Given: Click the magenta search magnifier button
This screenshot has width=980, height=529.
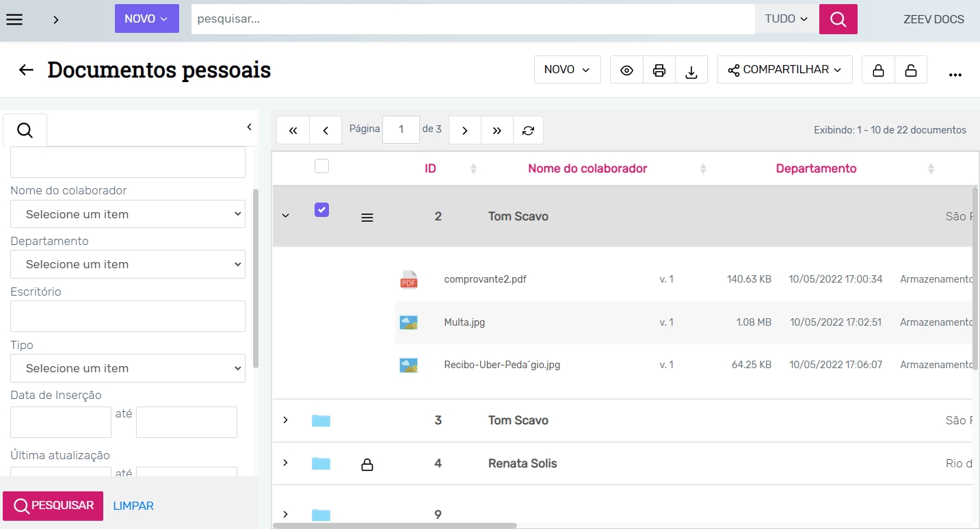Looking at the screenshot, I should pos(838,19).
